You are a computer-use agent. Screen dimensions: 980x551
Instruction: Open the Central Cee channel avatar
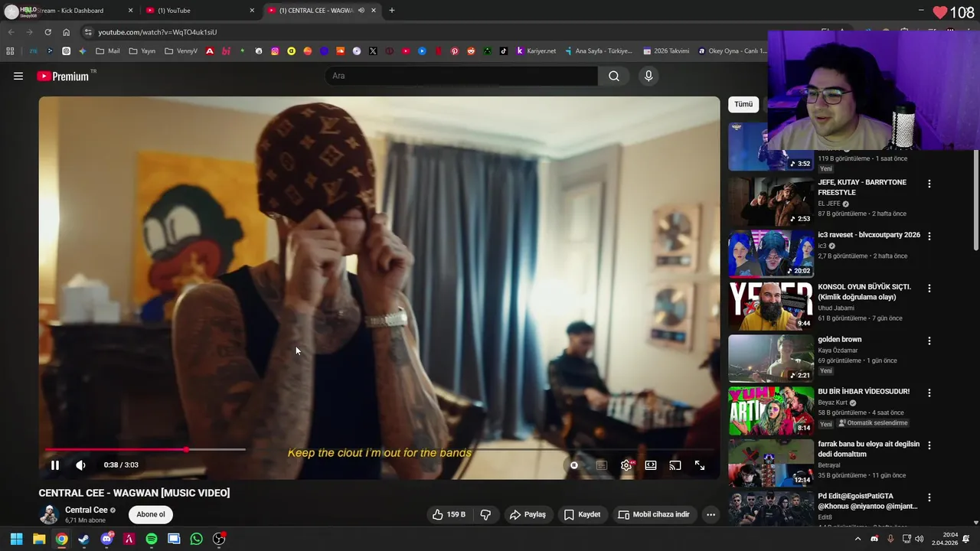pyautogui.click(x=49, y=514)
